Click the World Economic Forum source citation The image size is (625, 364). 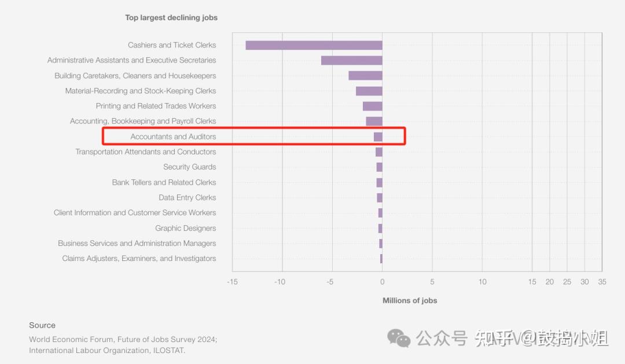(x=123, y=340)
